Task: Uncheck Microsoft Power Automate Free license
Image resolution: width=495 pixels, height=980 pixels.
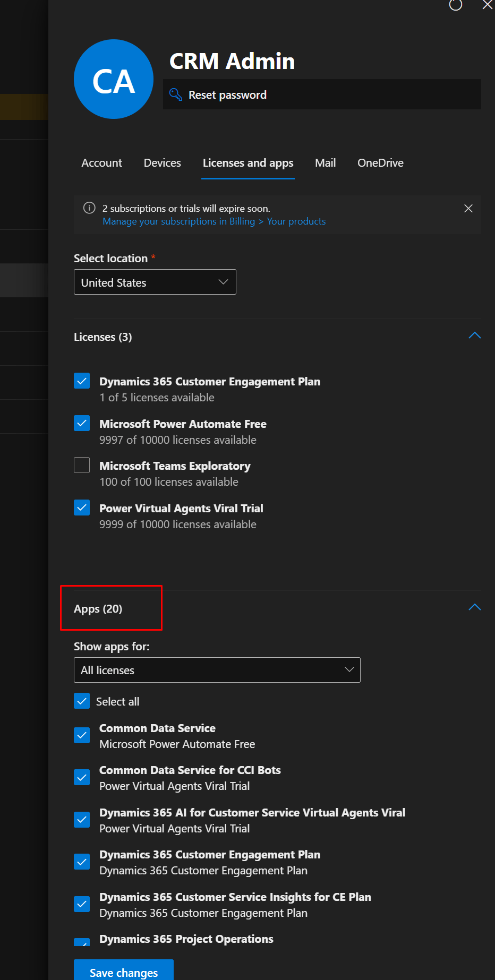Action: coord(82,423)
